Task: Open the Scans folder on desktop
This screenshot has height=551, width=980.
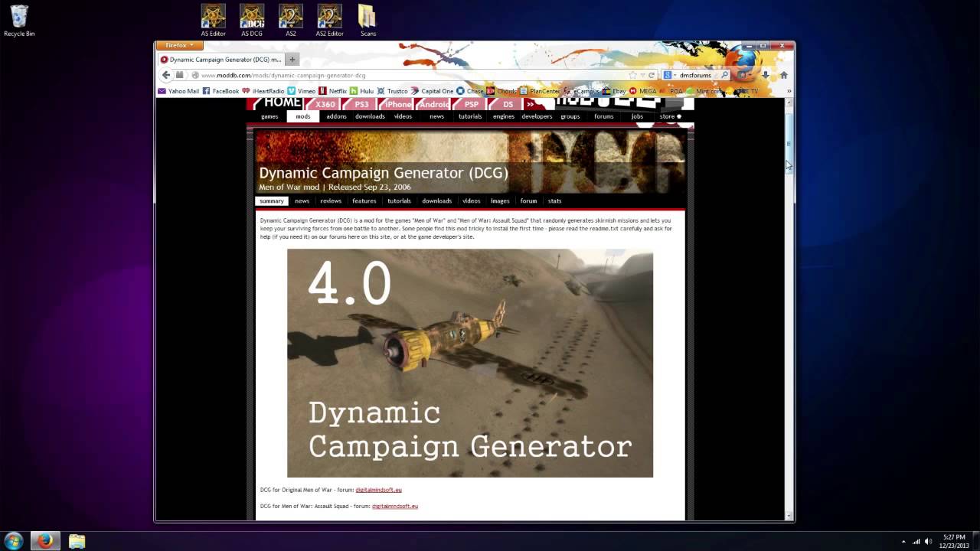Action: (x=367, y=21)
